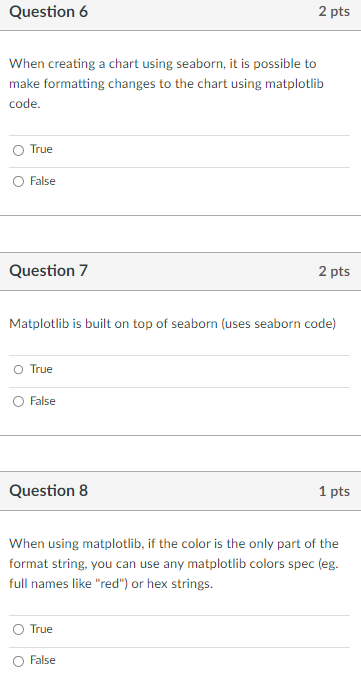361x677 pixels.
Task: Select True radio button for Question 6
Action: pyautogui.click(x=18, y=150)
